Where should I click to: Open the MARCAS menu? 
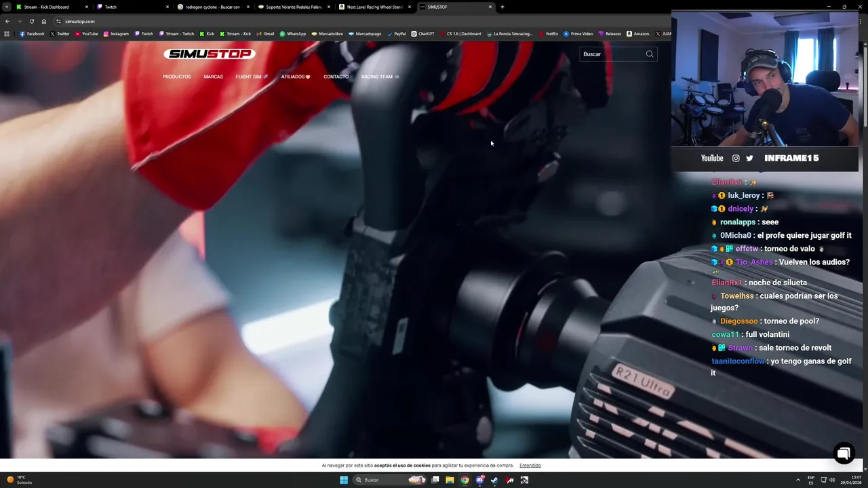pos(213,77)
